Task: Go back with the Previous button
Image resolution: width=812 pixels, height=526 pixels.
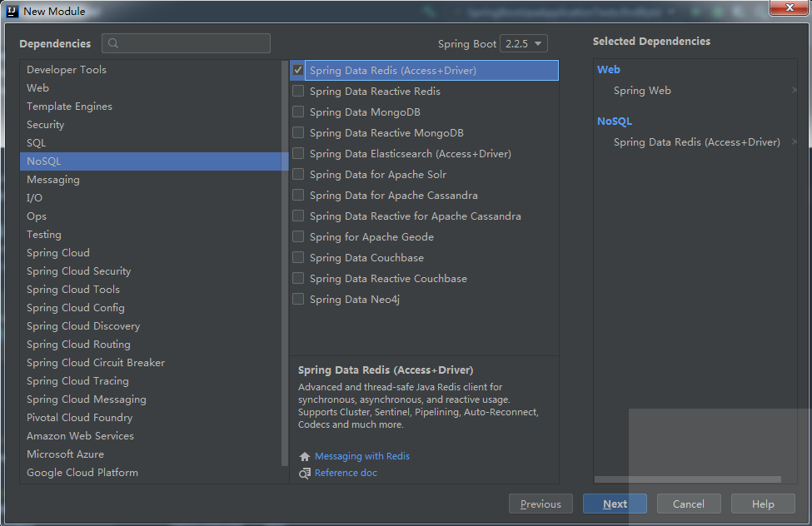Action: (x=541, y=504)
